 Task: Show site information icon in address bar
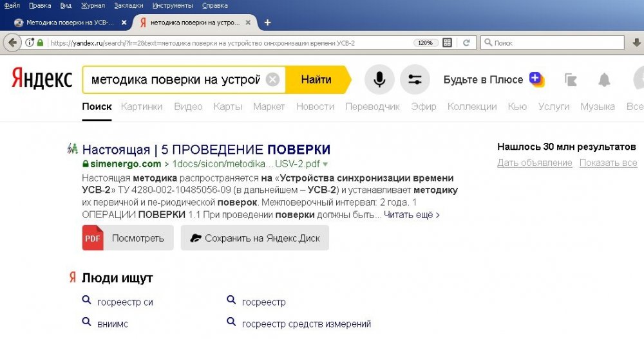coord(30,42)
